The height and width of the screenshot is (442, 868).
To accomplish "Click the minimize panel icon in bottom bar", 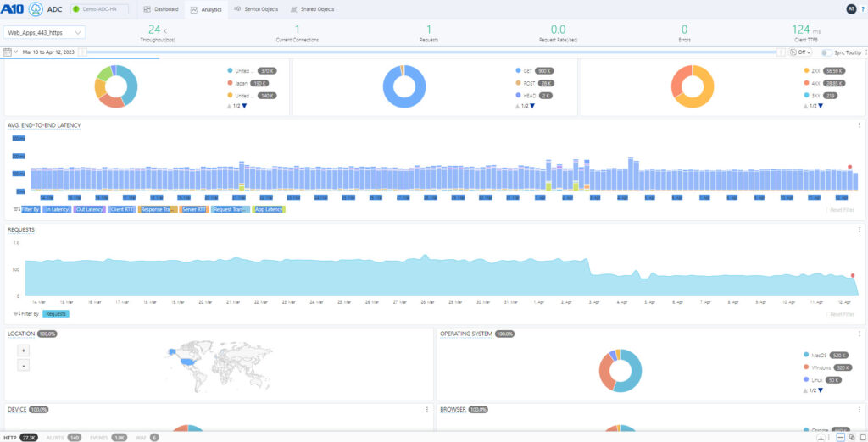I will pos(840,438).
